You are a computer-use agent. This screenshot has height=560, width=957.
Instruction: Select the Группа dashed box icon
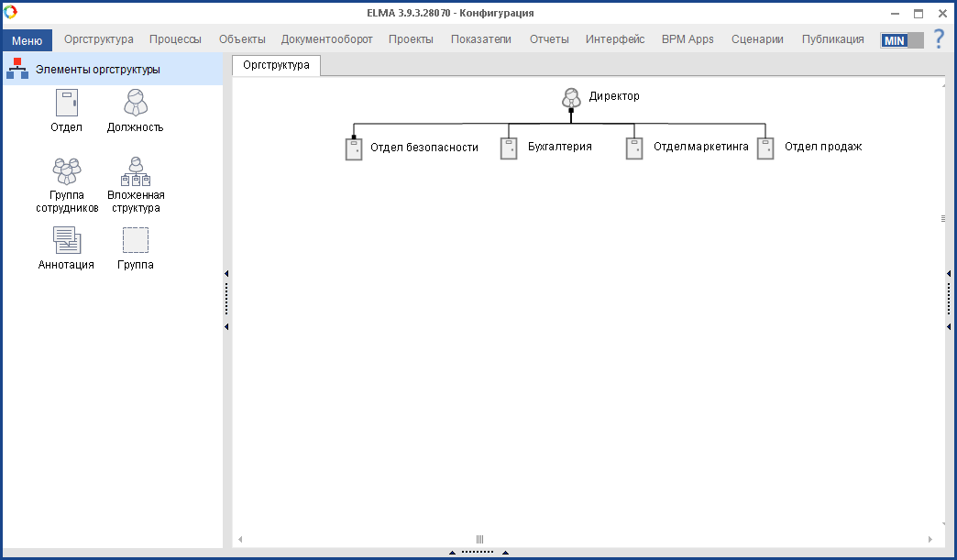tap(136, 240)
